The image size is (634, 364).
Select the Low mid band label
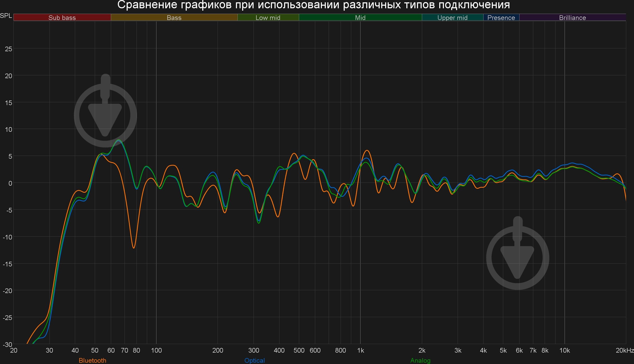click(268, 18)
